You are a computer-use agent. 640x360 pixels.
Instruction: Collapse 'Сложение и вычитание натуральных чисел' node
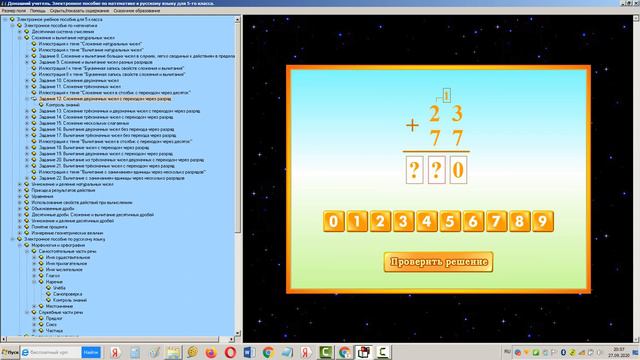tap(20, 38)
